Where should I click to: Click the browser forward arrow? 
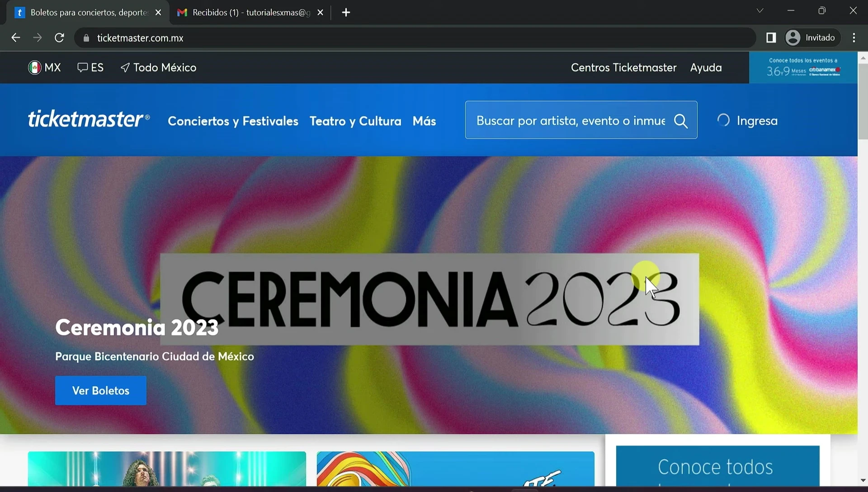38,38
